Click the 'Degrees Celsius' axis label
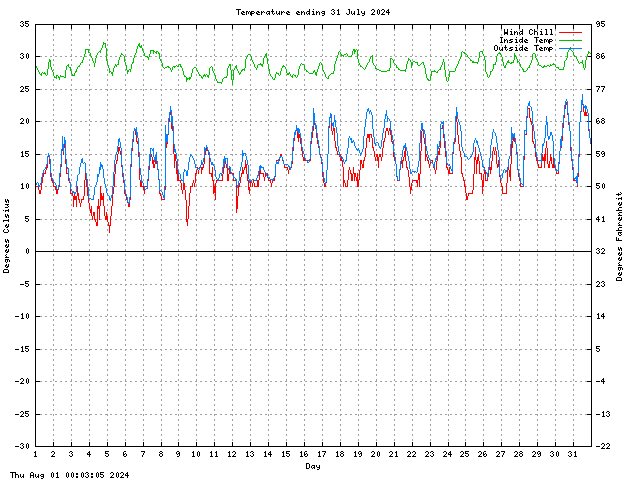Screen dimensions: 640x480 click(x=6, y=236)
